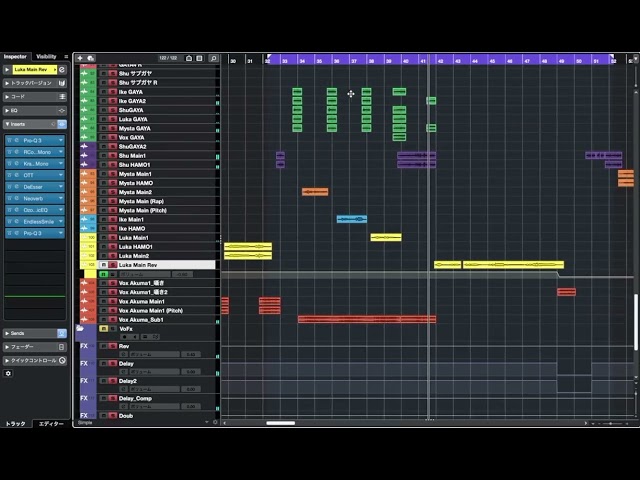Open the Inspector setup menu icon
The image size is (640, 480).
66,56
